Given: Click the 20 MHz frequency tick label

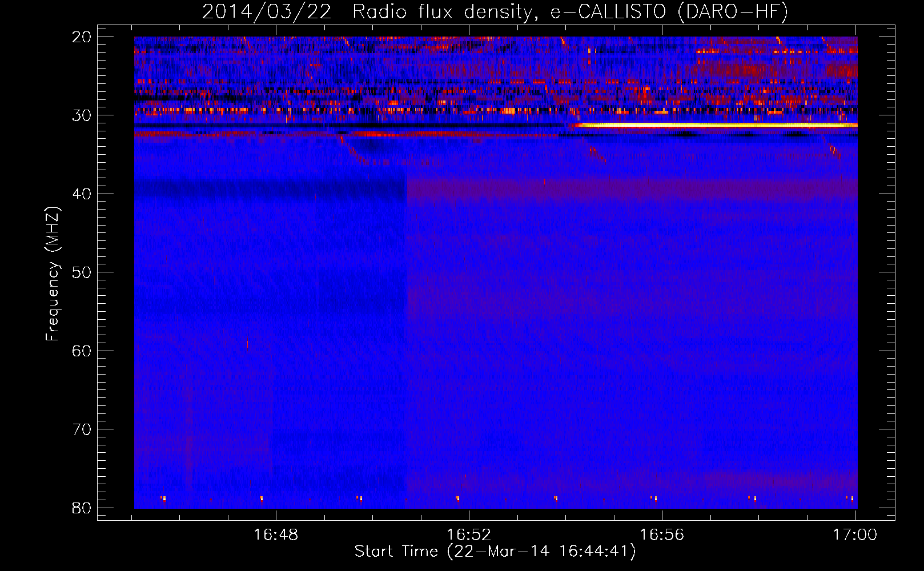Looking at the screenshot, I should coord(82,37).
